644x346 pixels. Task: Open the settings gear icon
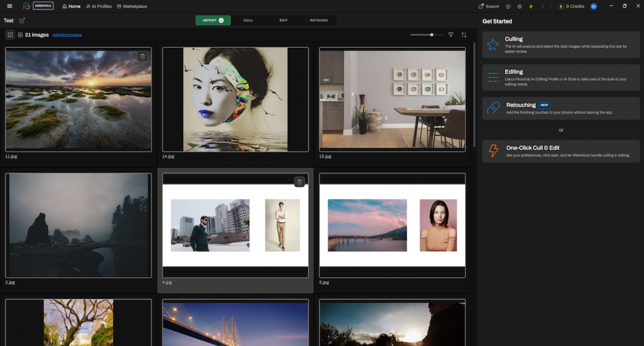(519, 6)
